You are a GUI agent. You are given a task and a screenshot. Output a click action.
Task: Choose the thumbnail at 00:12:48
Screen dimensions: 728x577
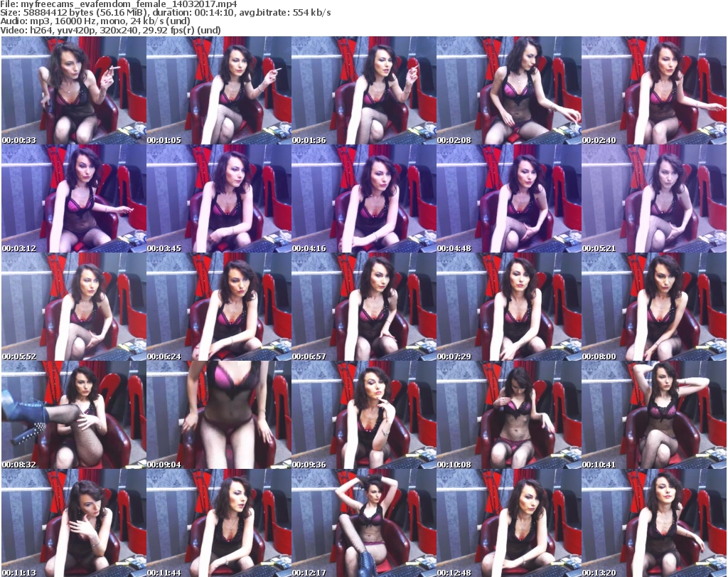point(508,523)
